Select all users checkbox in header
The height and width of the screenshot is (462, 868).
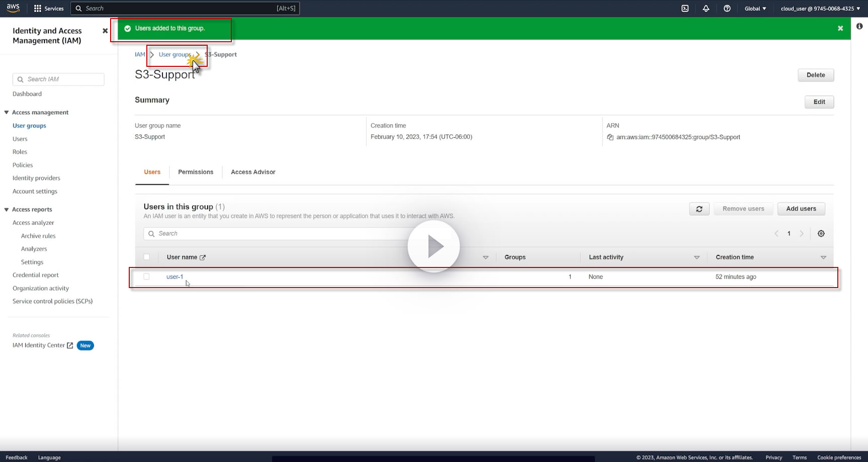[x=147, y=257]
